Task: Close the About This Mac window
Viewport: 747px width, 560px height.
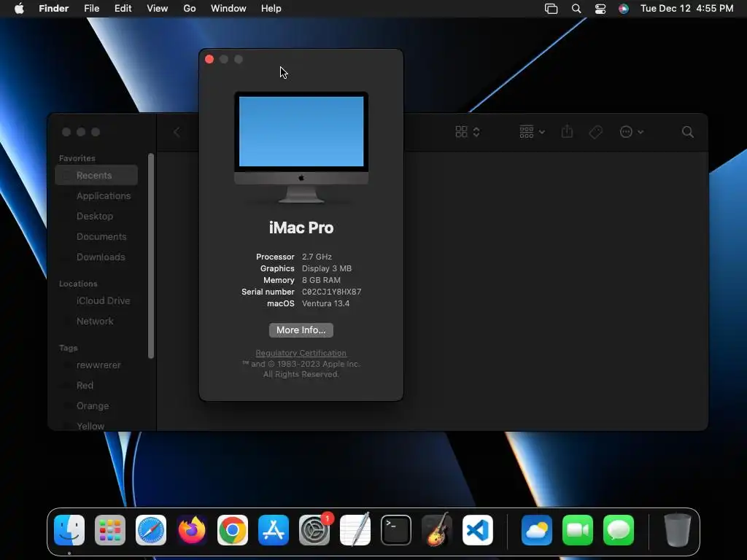Action: pos(209,59)
